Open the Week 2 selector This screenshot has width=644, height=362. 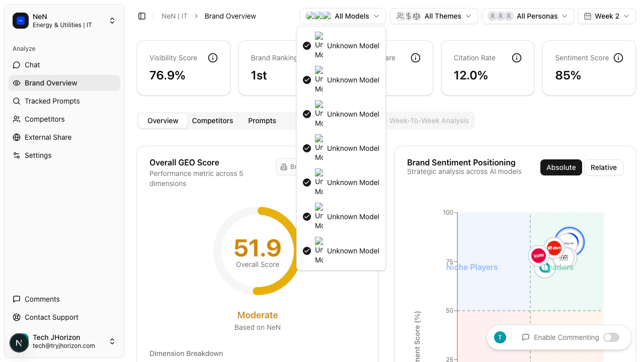click(607, 16)
